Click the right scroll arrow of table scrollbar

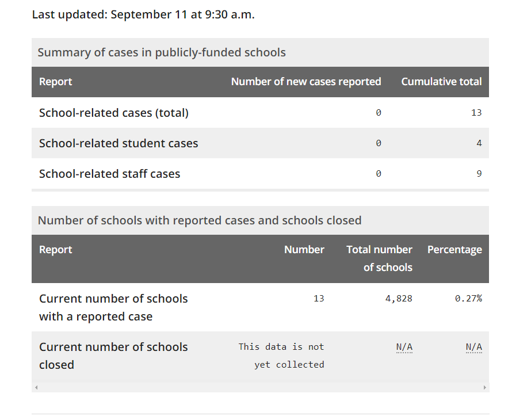484,387
